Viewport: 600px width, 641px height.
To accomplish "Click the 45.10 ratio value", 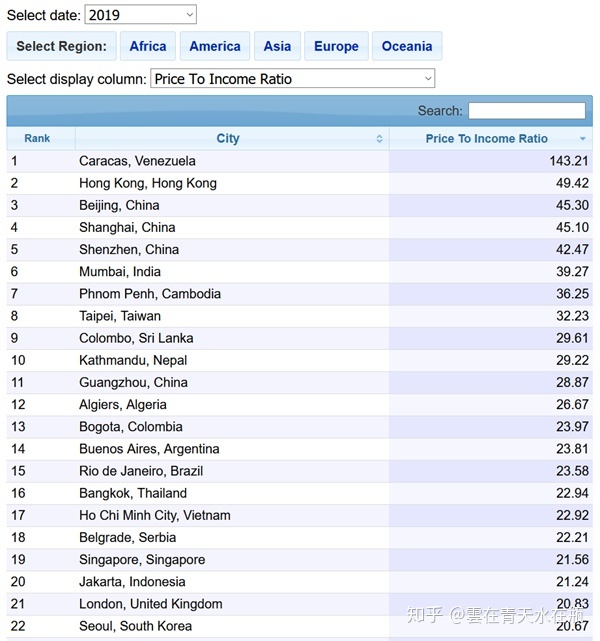I will click(x=572, y=227).
